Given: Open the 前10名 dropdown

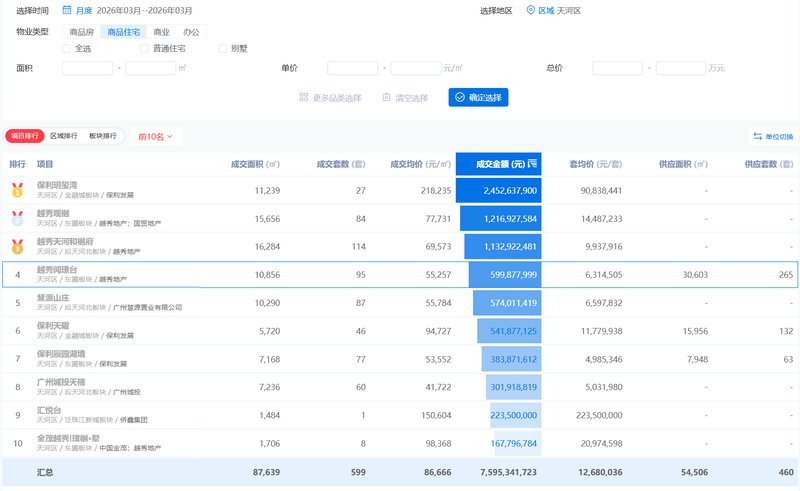Looking at the screenshot, I should 156,136.
